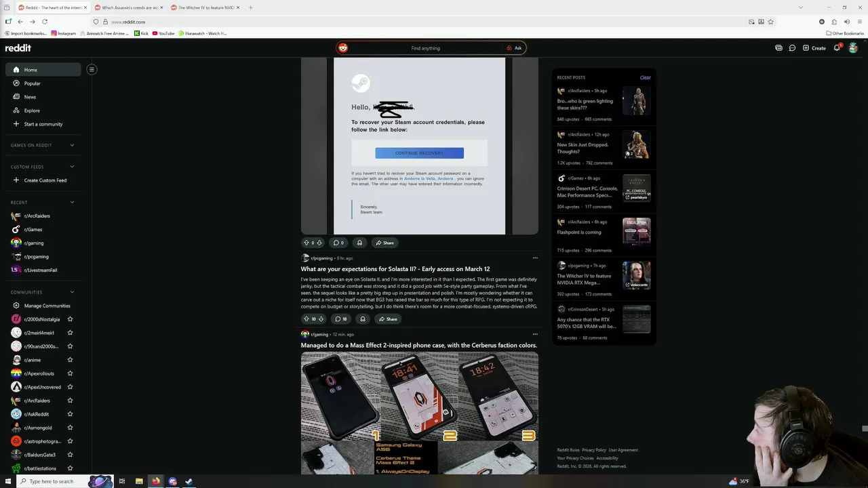Open the Home feed in sidebar
The image size is (868, 488).
pos(43,70)
